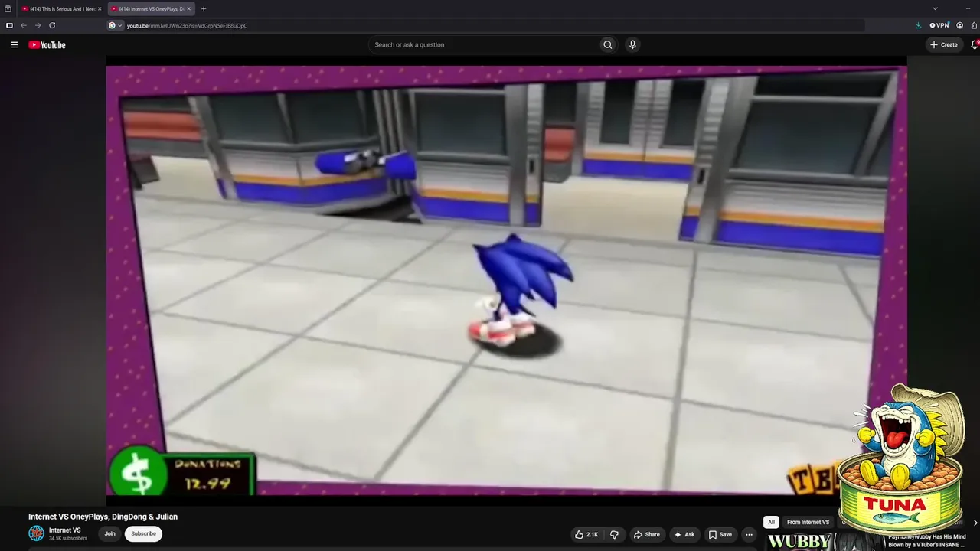Open more actions three-dot menu
980x551 pixels.
[750, 535]
